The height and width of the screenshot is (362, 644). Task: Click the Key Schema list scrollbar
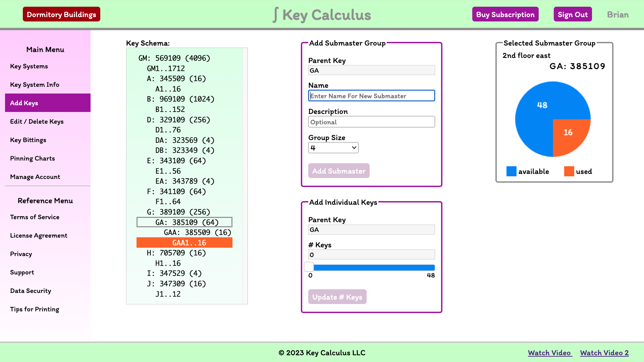click(x=245, y=176)
